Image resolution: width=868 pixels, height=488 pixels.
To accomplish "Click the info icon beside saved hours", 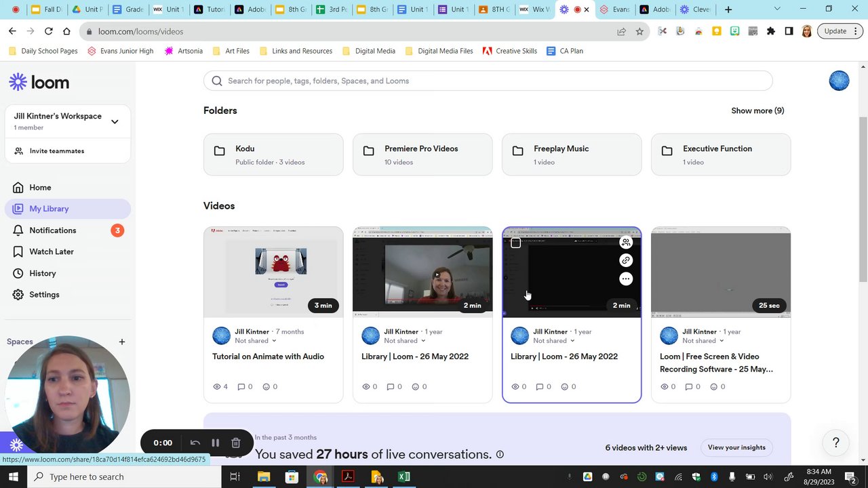I will pyautogui.click(x=500, y=454).
